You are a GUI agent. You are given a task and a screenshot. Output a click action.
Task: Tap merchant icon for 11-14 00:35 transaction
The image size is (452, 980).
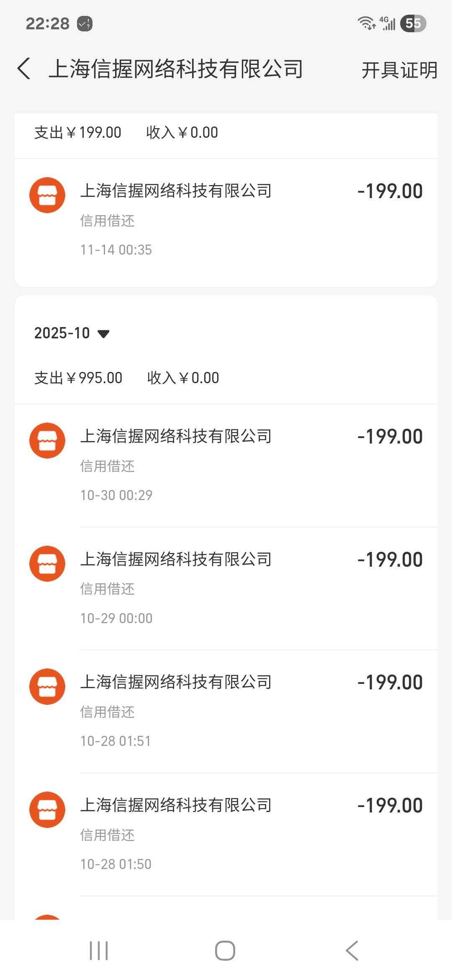(47, 195)
